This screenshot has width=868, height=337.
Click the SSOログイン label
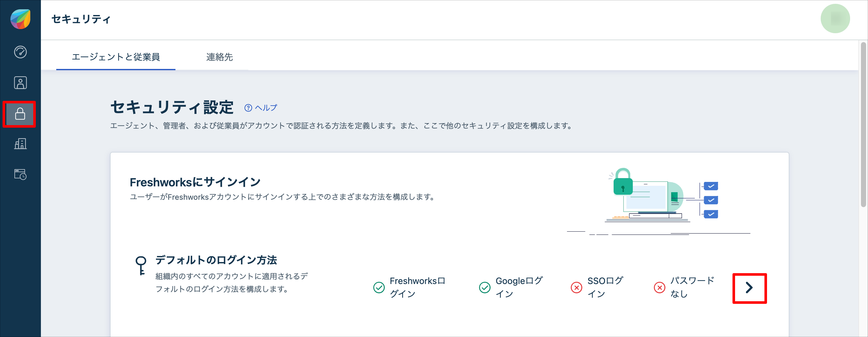click(605, 287)
